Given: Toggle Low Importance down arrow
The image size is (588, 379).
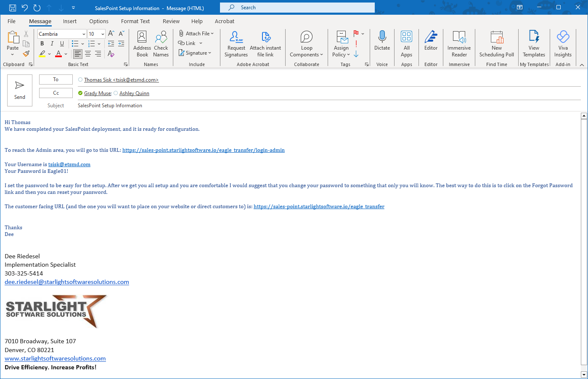Looking at the screenshot, I should (356, 54).
